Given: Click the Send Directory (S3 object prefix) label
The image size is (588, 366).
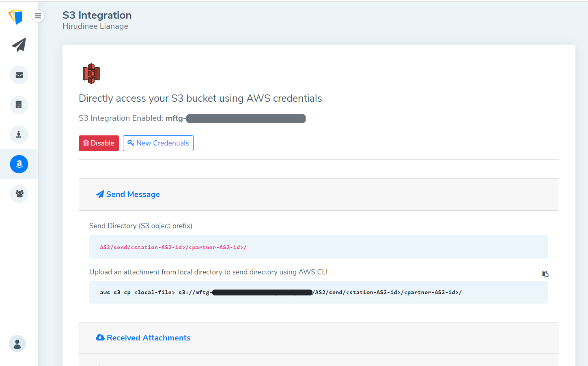Looking at the screenshot, I should 141,226.
